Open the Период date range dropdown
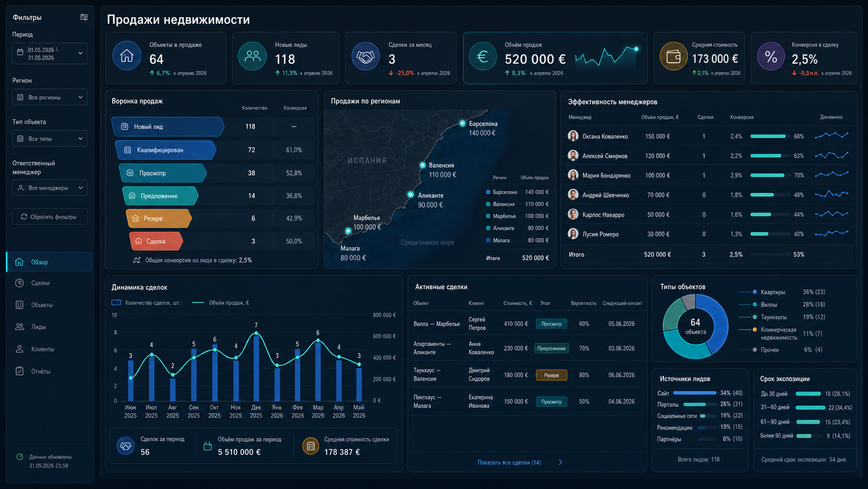 point(50,54)
